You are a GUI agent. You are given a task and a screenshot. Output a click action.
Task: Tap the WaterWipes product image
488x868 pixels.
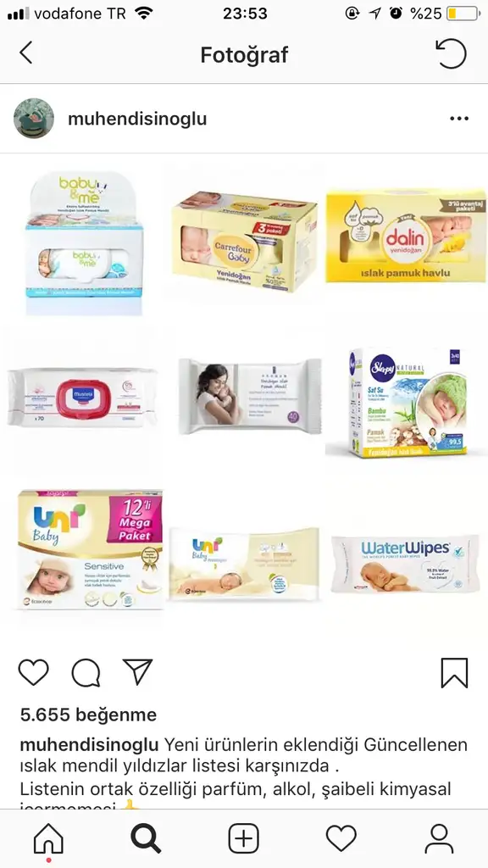405,564
